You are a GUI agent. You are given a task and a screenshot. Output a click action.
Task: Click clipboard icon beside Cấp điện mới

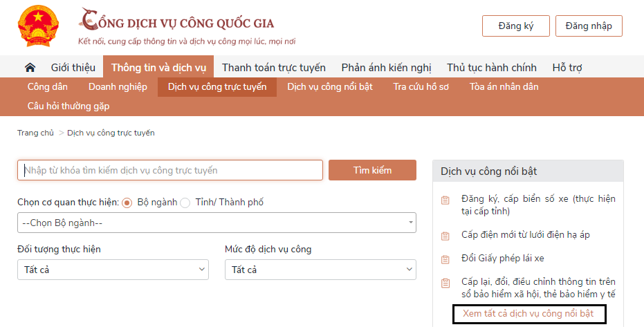(x=445, y=236)
